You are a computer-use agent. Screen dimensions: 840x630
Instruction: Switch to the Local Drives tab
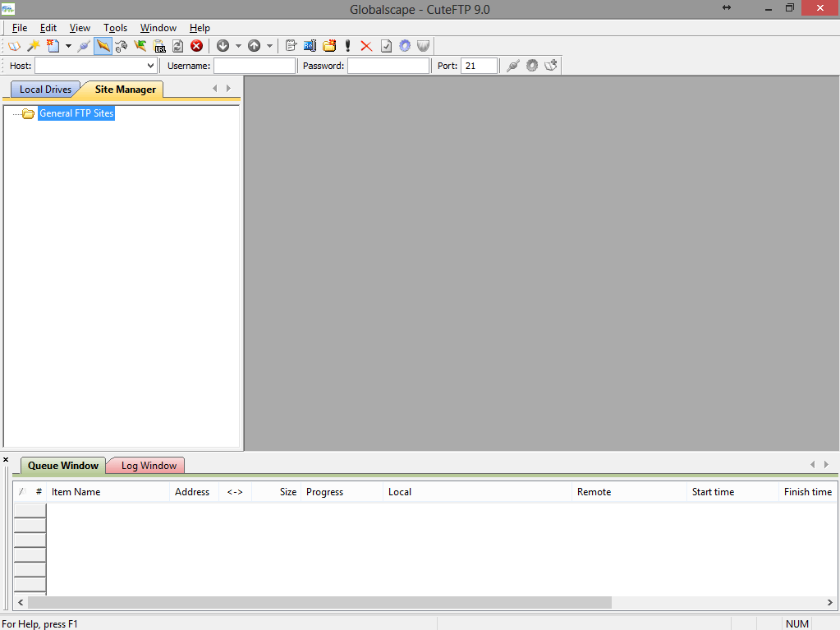click(45, 90)
